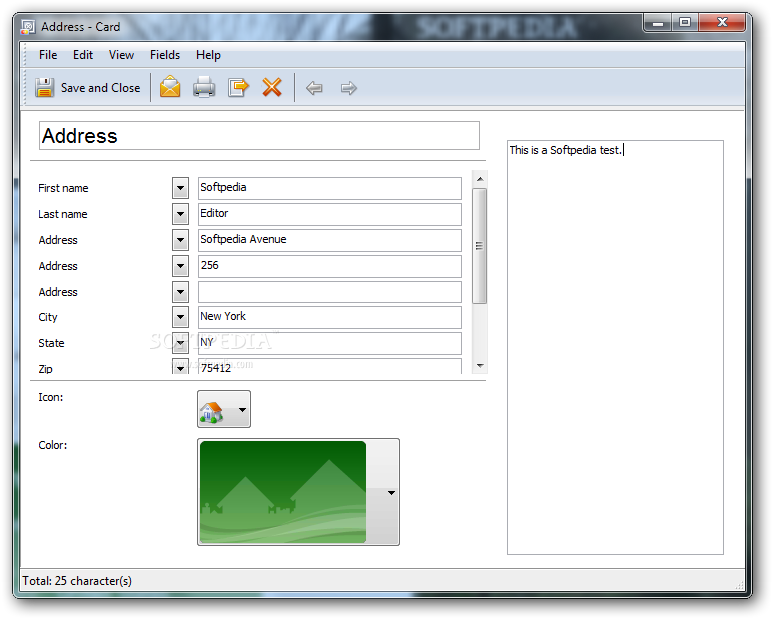Click the Last name field containing Editor
Image resolution: width=773 pixels, height=619 pixels.
(330, 214)
